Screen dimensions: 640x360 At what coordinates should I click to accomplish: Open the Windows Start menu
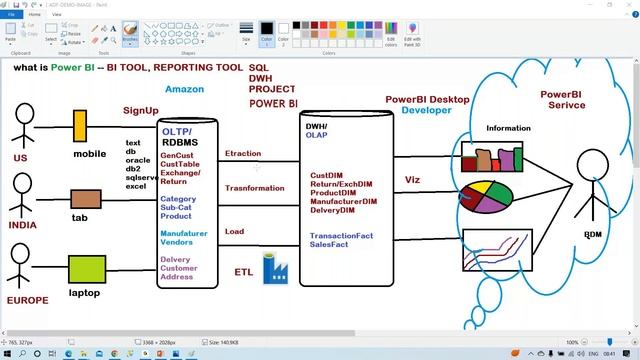click(7, 354)
